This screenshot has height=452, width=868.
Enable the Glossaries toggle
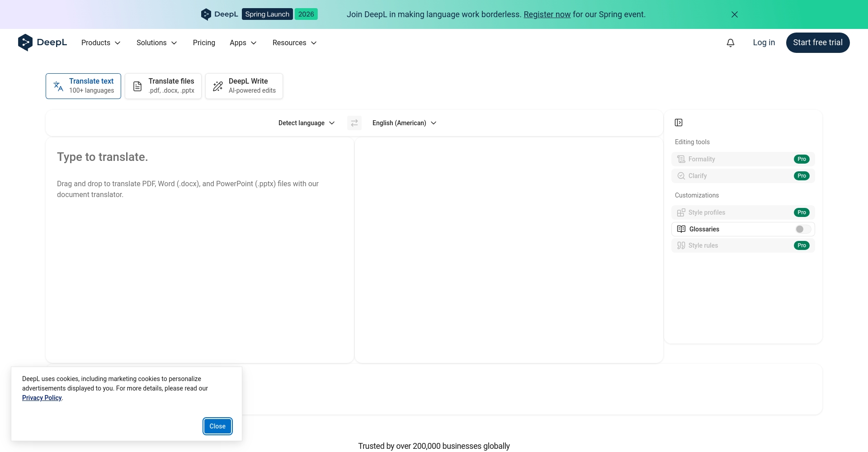pos(802,229)
